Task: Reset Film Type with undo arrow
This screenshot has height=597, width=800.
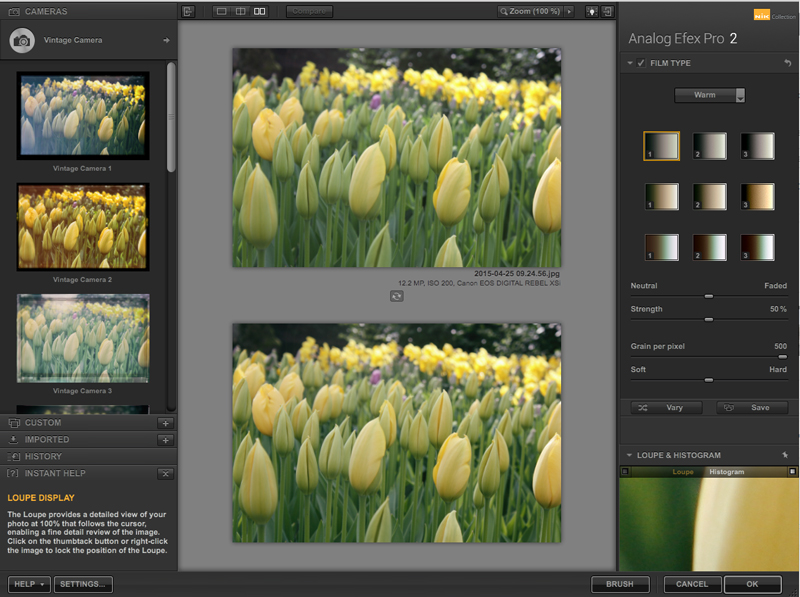Action: pos(789,63)
